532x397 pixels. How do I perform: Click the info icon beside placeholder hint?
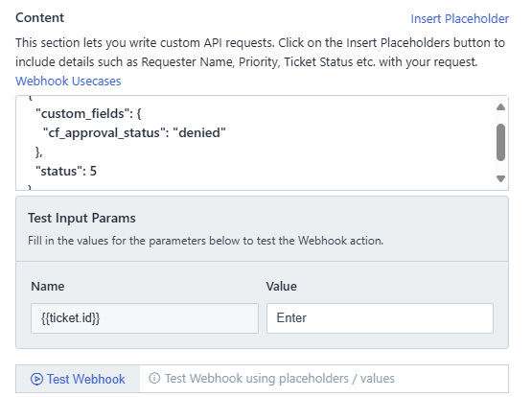(x=154, y=378)
